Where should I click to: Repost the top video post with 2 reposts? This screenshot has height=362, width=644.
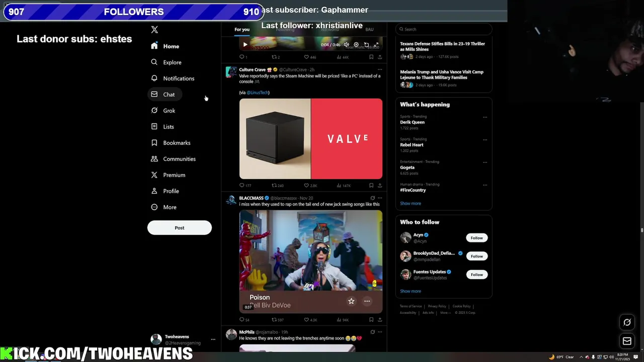click(276, 57)
